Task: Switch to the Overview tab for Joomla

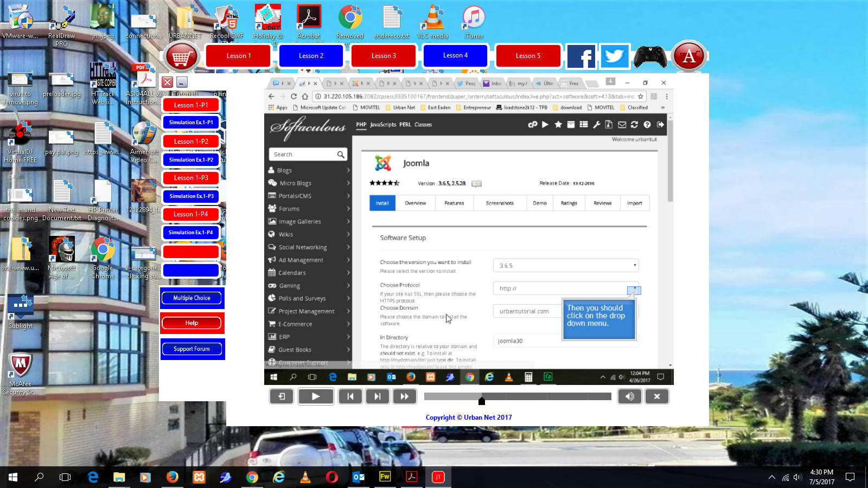Action: coord(415,203)
